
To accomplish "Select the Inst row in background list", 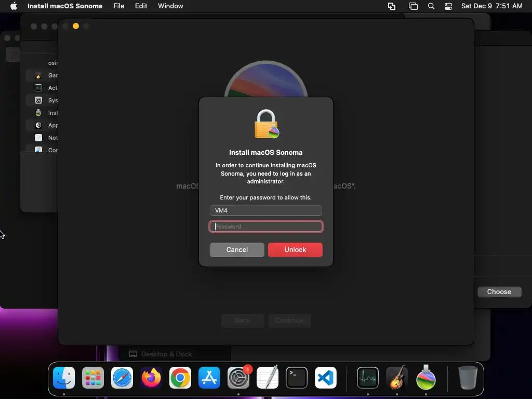I will tap(42, 113).
